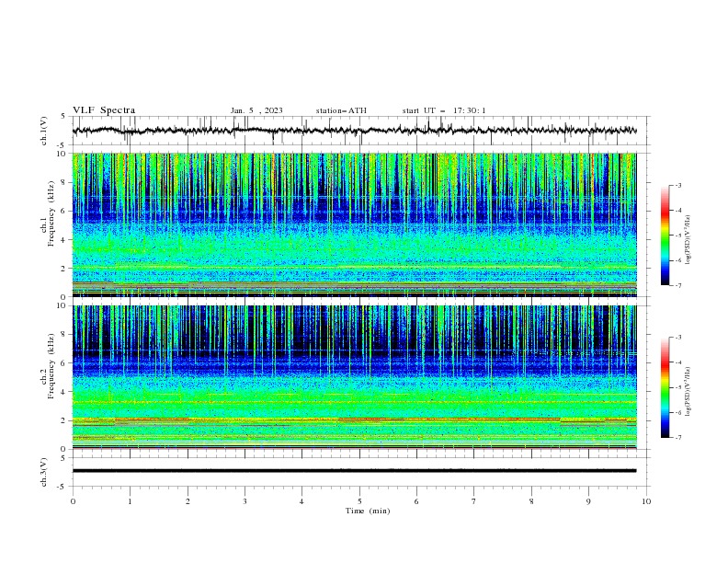Click the ch.2 color scale bar
Viewport: 728px width, 563px height.
pyautogui.click(x=665, y=387)
